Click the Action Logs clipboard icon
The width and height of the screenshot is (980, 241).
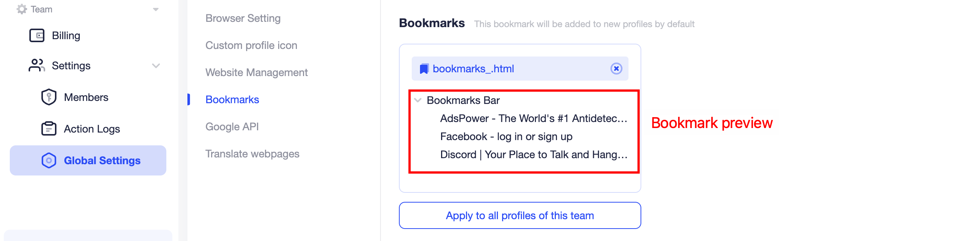49,128
